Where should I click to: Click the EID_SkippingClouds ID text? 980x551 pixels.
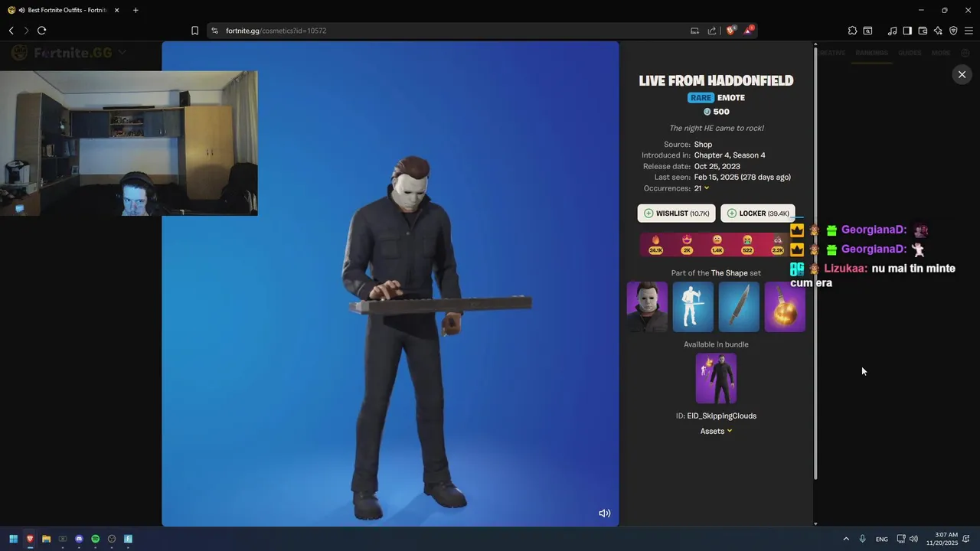(721, 416)
